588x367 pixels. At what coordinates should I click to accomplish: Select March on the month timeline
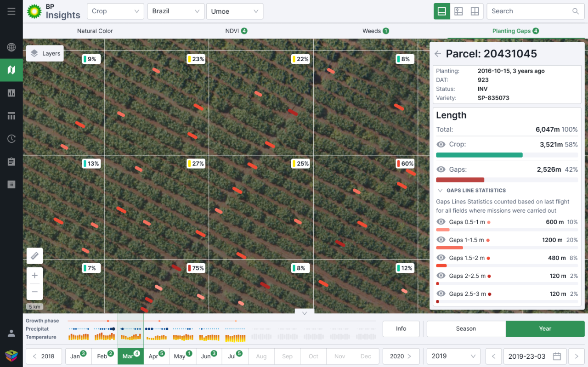[130, 356]
